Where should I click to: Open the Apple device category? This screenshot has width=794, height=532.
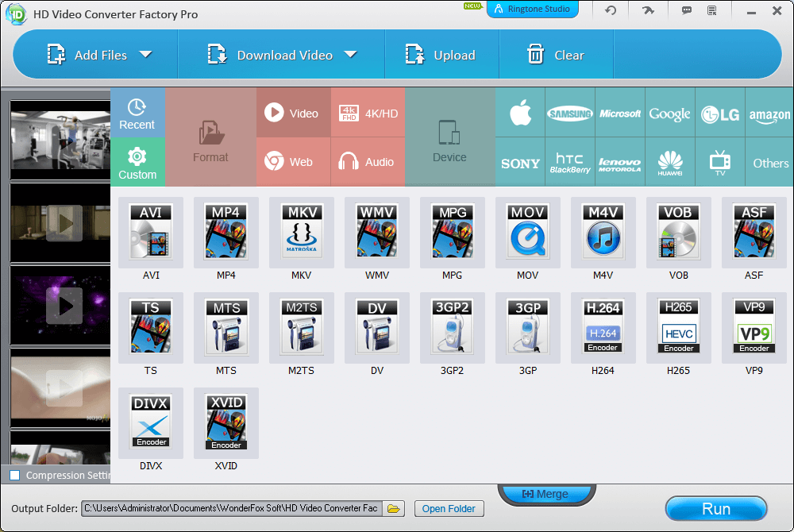click(x=520, y=113)
